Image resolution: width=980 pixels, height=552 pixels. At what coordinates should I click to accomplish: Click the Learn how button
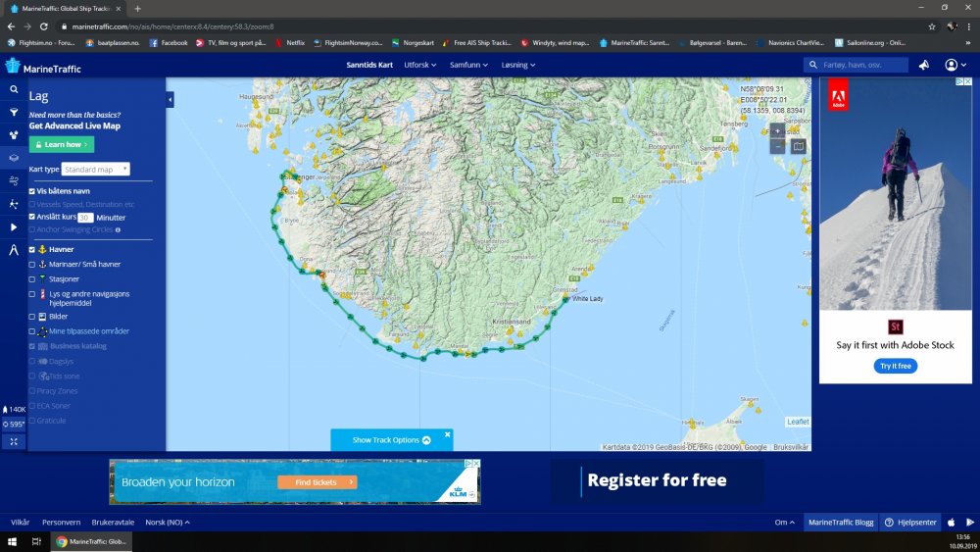point(61,144)
